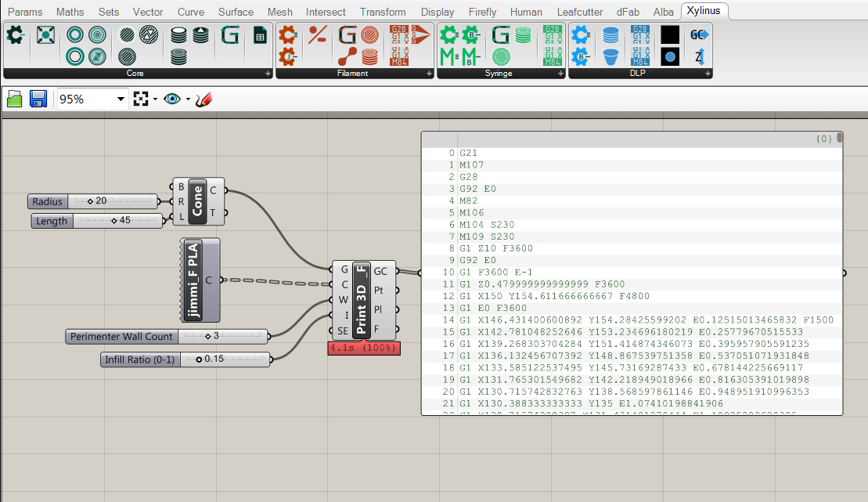Expand the Filament panel dropdown arrow
This screenshot has height=502, width=868.
tap(429, 73)
